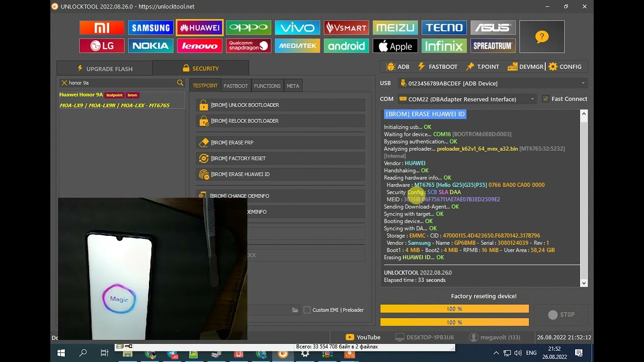
Task: Focus the model search field "honor 9a"
Action: click(122, 82)
